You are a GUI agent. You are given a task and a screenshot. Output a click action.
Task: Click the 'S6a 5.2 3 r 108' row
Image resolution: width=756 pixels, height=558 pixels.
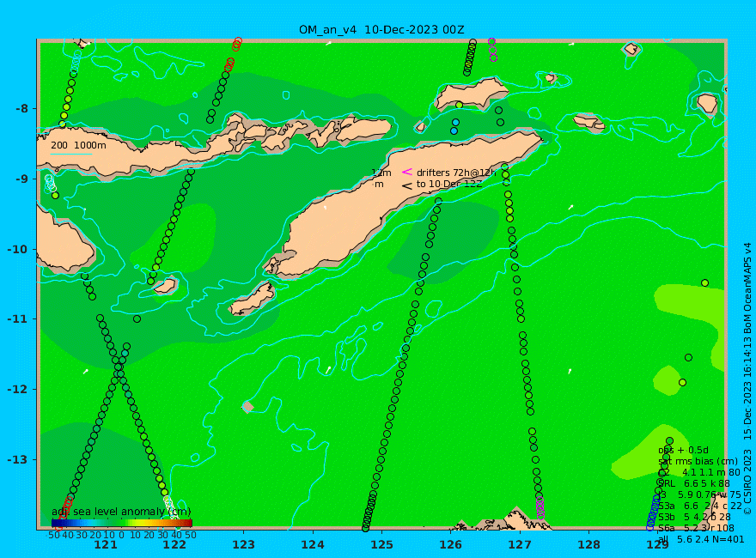[x=696, y=528]
